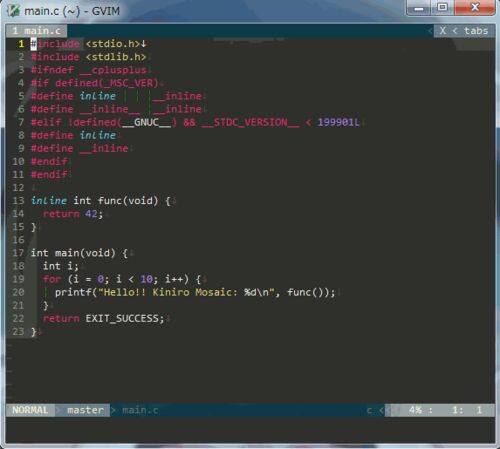500x449 pixels.
Task: Click the inline keyword in line 8
Action: click(98, 135)
